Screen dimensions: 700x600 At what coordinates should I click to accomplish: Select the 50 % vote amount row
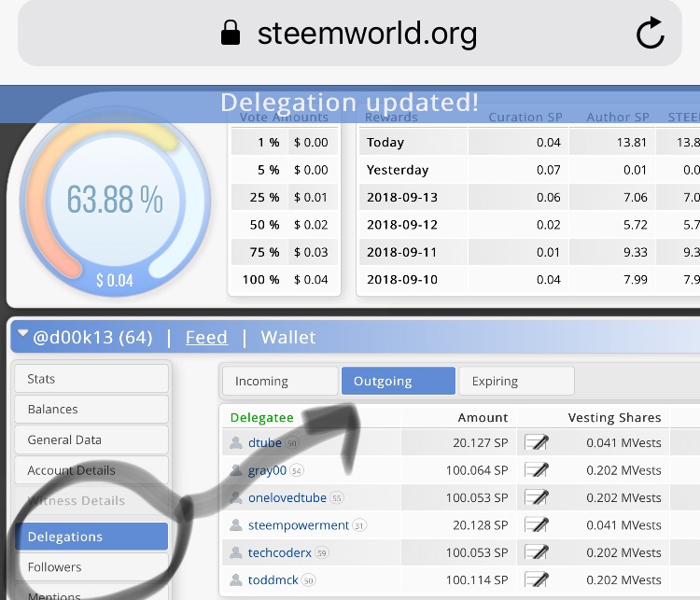point(285,225)
